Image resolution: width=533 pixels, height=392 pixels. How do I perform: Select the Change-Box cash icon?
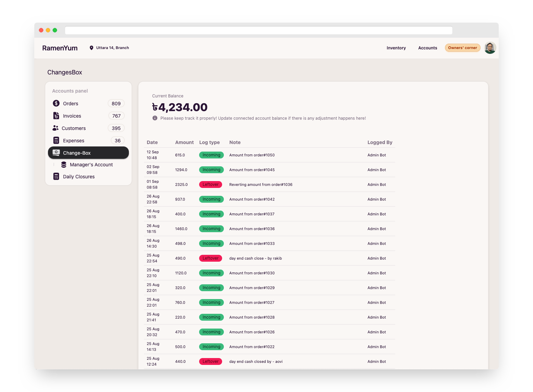pyautogui.click(x=56, y=153)
